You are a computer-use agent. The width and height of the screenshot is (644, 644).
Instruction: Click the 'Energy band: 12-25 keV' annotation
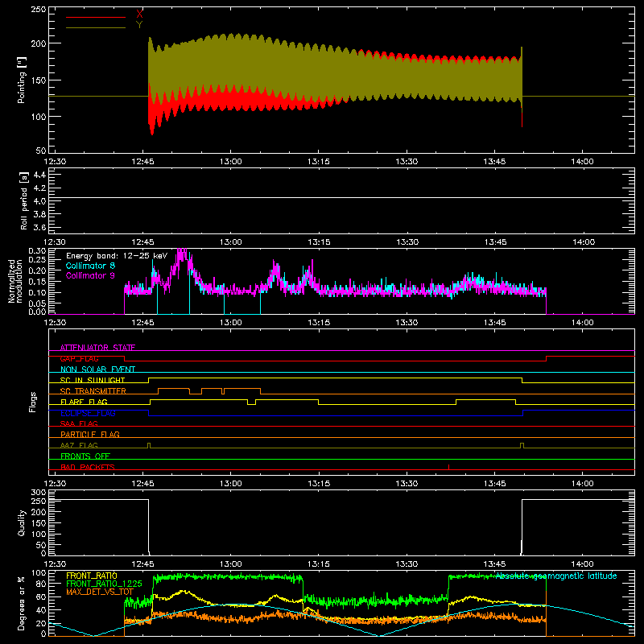click(x=117, y=256)
